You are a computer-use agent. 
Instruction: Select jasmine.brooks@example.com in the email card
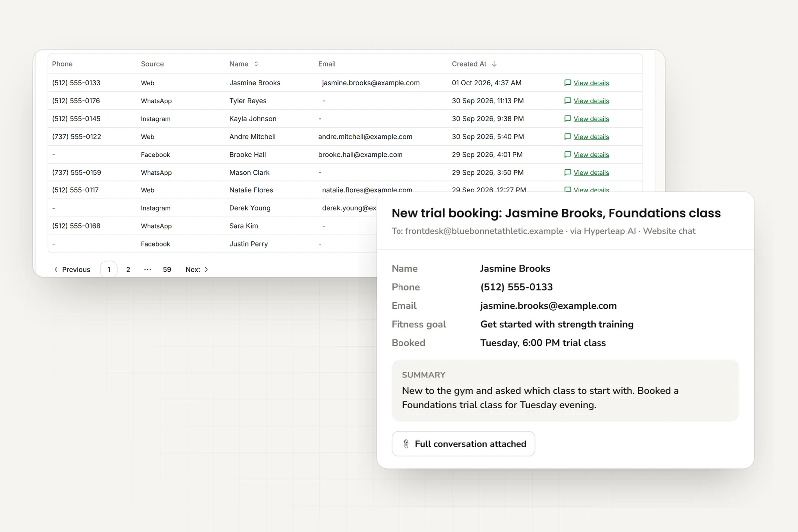(x=549, y=306)
